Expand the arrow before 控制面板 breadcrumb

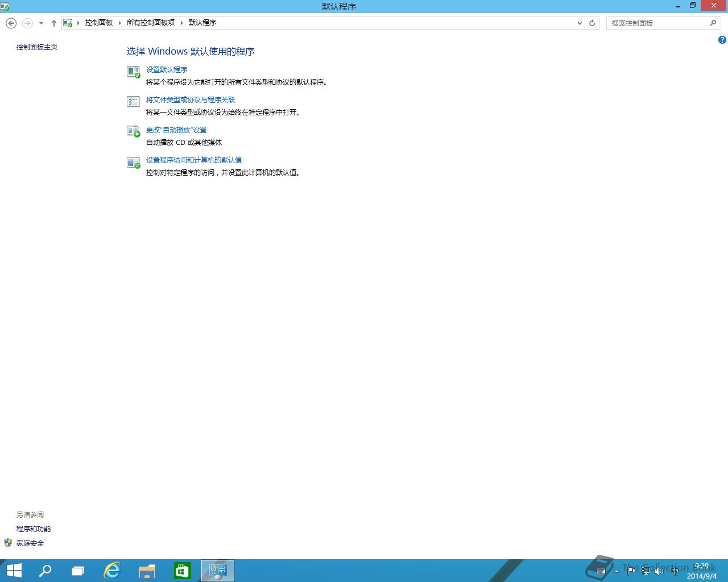[x=78, y=23]
